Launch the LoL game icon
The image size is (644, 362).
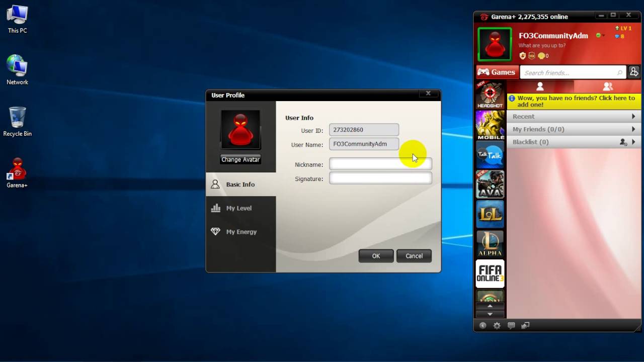[490, 214]
